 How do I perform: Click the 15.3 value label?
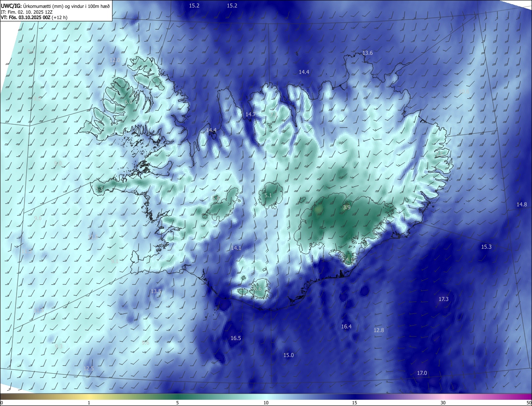486,247
